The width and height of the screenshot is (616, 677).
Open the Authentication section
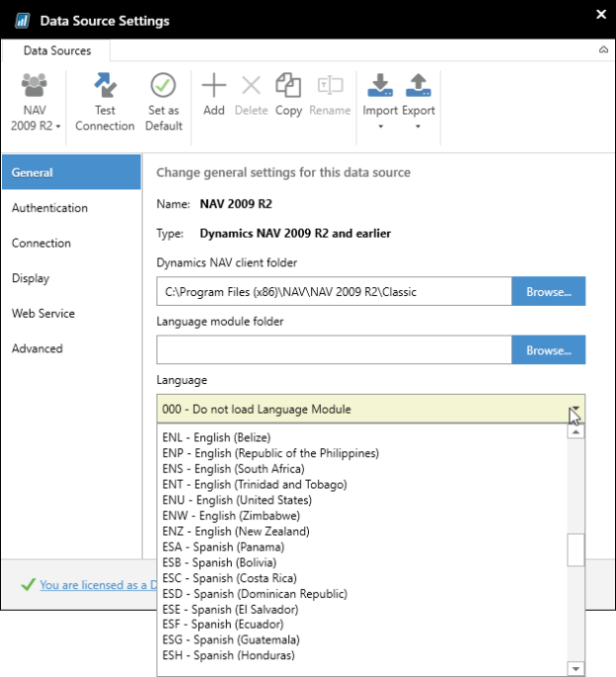(x=72, y=207)
